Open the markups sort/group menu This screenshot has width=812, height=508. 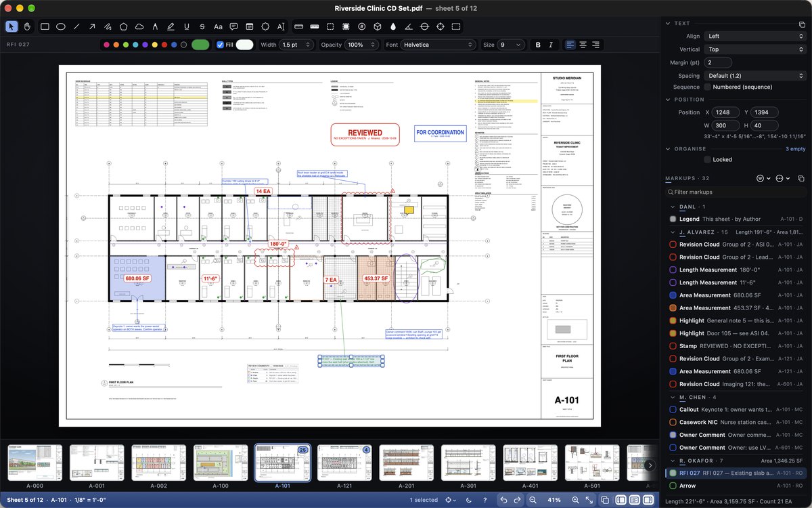(763, 178)
